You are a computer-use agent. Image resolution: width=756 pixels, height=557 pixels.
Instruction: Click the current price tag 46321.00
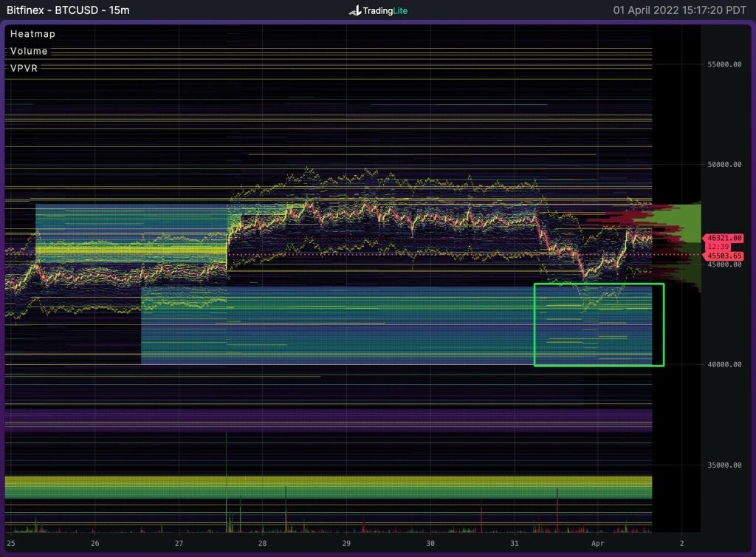tap(724, 238)
